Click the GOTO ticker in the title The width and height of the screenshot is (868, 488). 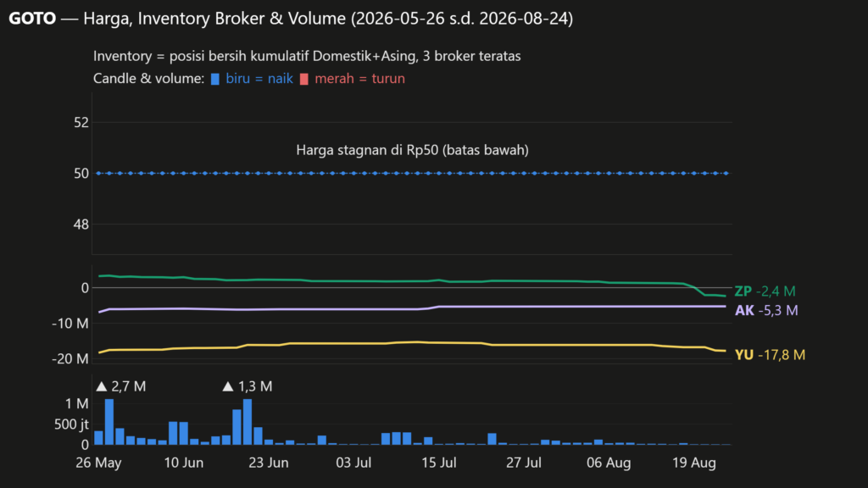pos(32,19)
